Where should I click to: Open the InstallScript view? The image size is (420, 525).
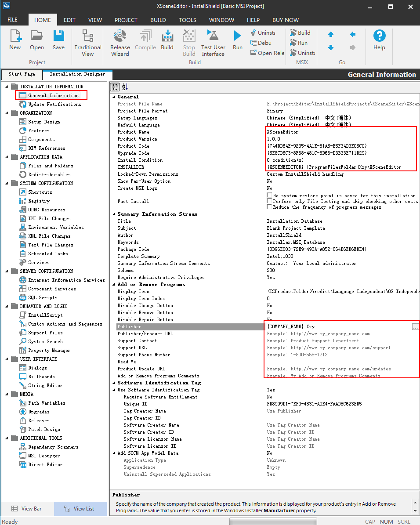coord(45,315)
